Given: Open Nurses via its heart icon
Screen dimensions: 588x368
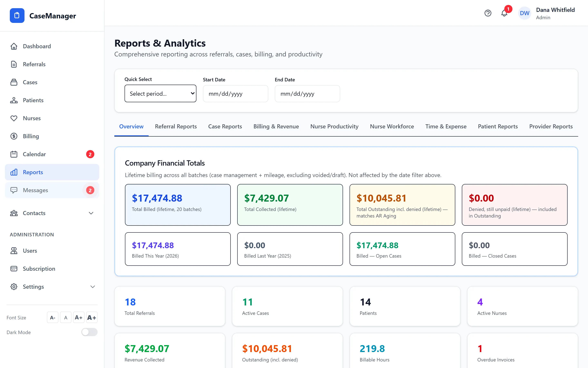Looking at the screenshot, I should point(14,118).
